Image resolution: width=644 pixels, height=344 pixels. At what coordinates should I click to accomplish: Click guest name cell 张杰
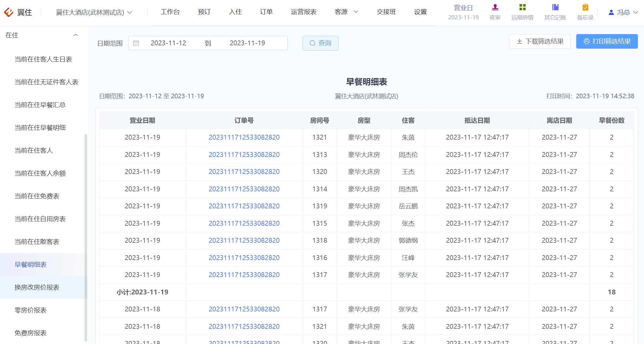click(x=408, y=224)
